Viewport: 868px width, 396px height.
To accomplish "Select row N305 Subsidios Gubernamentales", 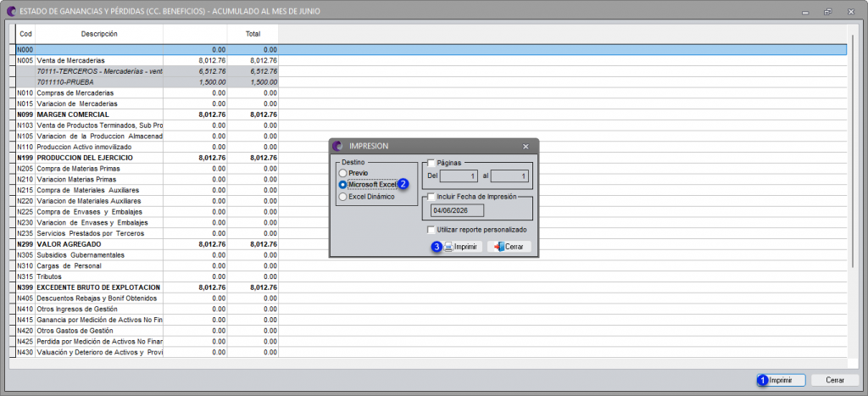I will coord(147,254).
